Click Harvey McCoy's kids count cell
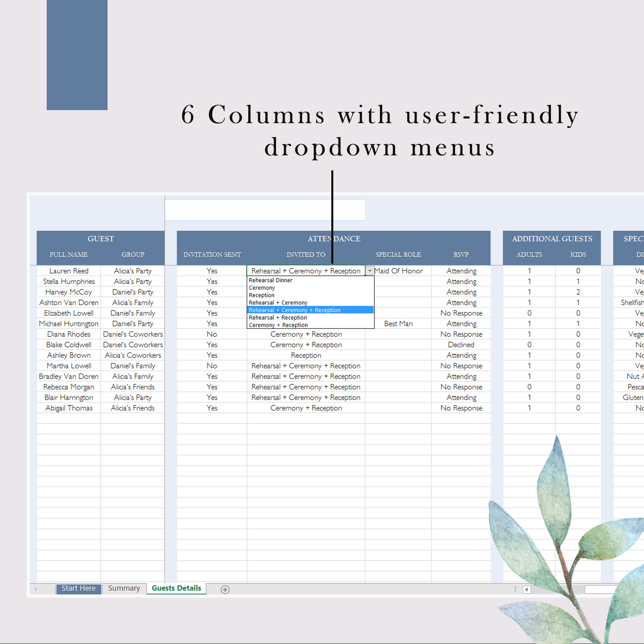 tap(578, 292)
